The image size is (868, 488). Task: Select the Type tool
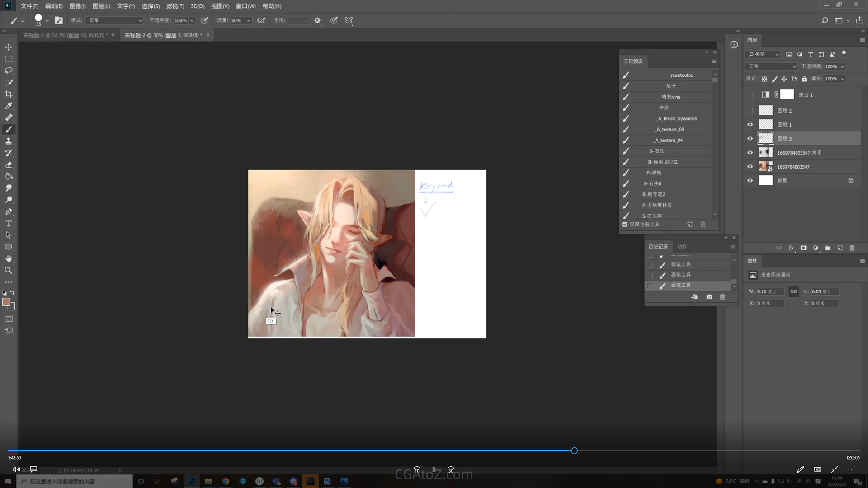pos(9,223)
